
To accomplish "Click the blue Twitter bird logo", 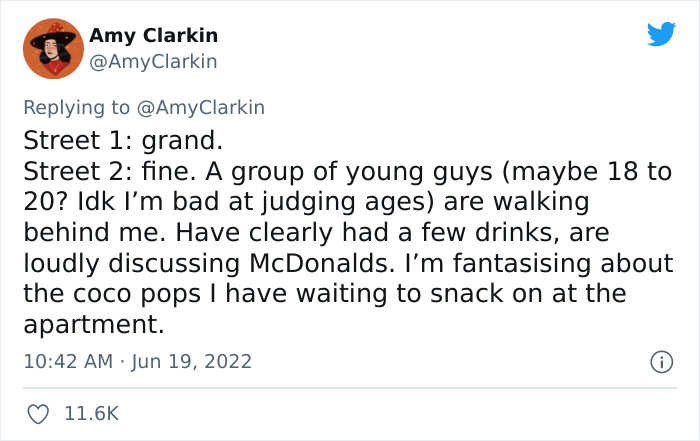I will (x=661, y=33).
